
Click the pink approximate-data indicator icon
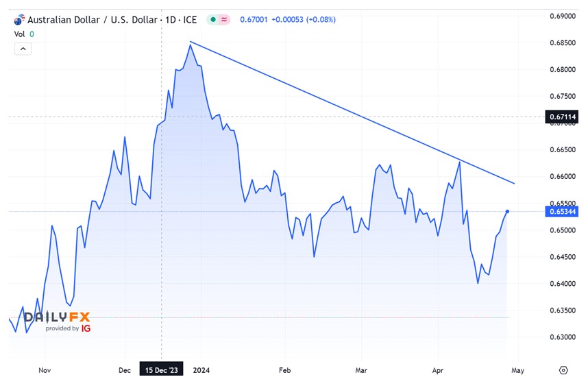[x=225, y=20]
